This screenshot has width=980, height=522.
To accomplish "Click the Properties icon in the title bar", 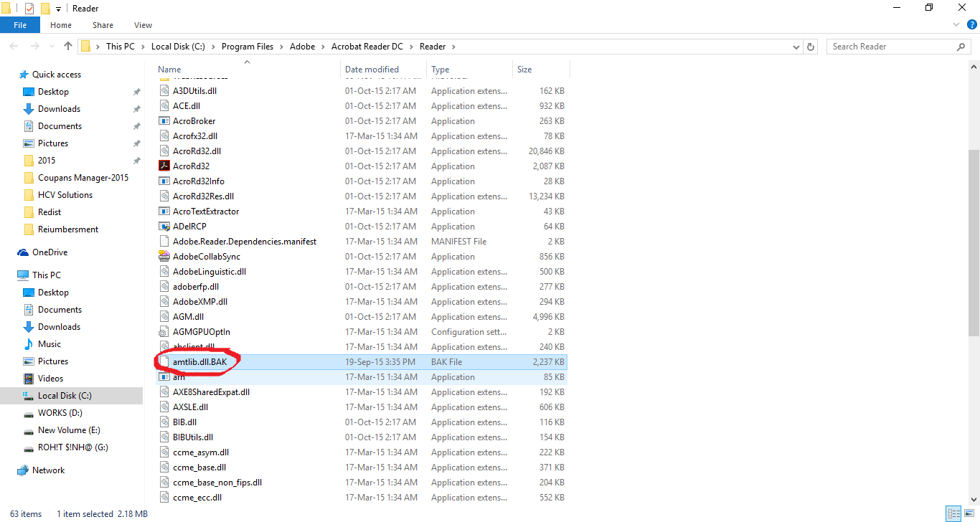I will [x=29, y=8].
